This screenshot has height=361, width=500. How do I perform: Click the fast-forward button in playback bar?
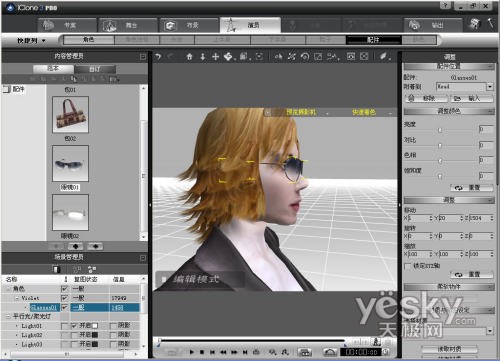coord(234,352)
